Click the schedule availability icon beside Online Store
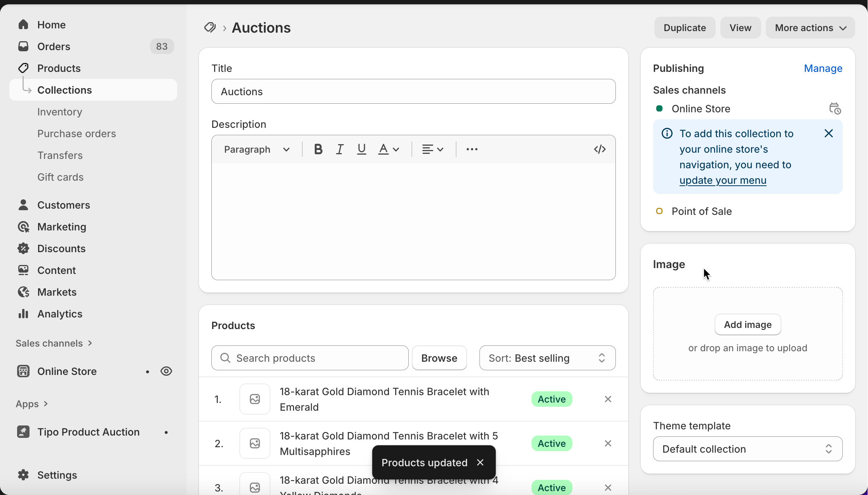This screenshot has height=495, width=868. click(x=835, y=109)
